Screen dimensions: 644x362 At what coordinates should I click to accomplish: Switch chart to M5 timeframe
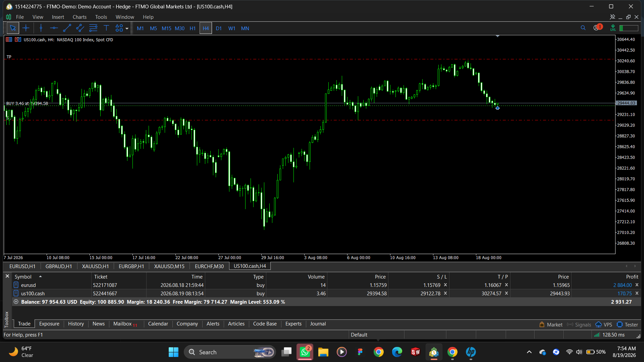click(153, 28)
